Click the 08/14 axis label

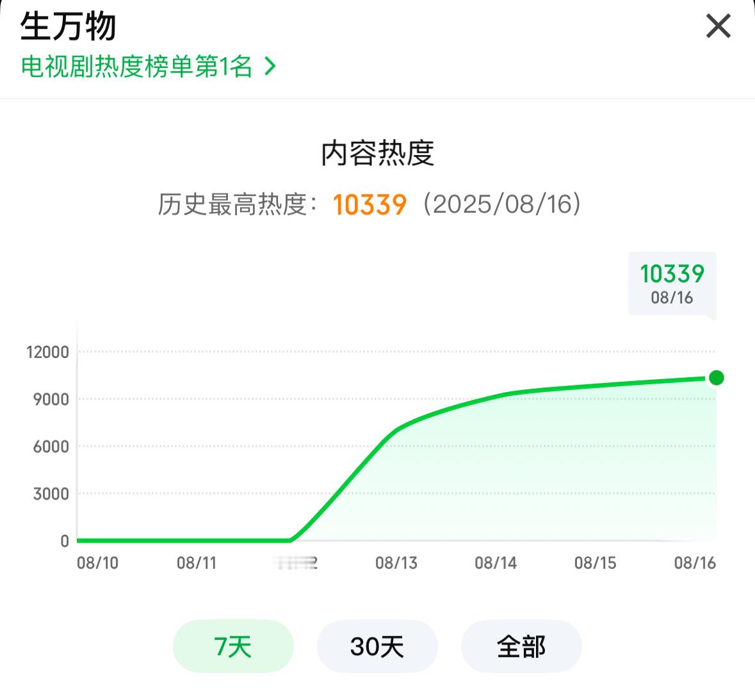point(496,563)
